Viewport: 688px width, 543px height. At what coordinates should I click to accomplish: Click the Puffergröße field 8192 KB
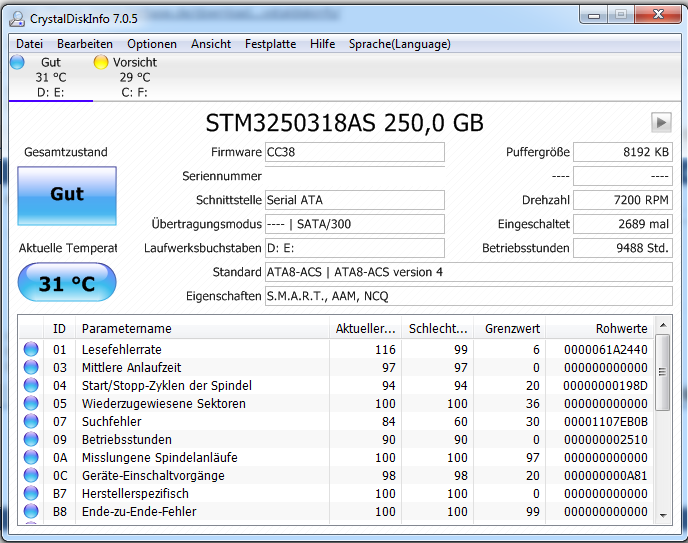pos(623,152)
